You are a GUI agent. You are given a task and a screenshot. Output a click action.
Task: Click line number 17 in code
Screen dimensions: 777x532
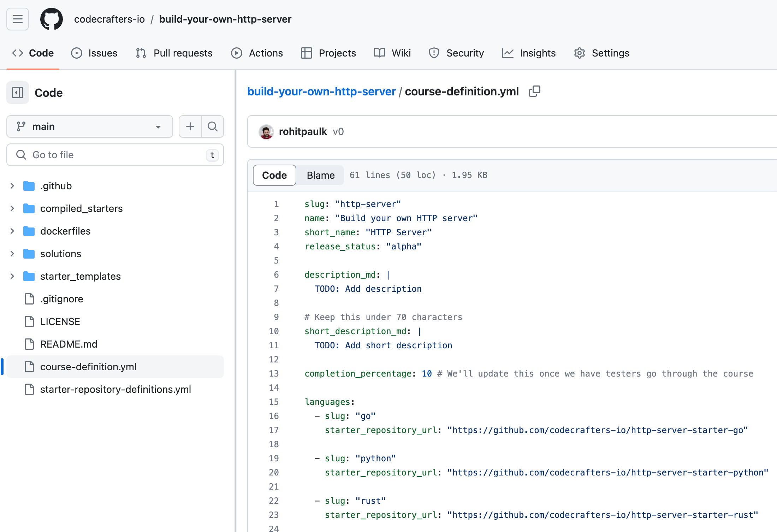tap(274, 430)
